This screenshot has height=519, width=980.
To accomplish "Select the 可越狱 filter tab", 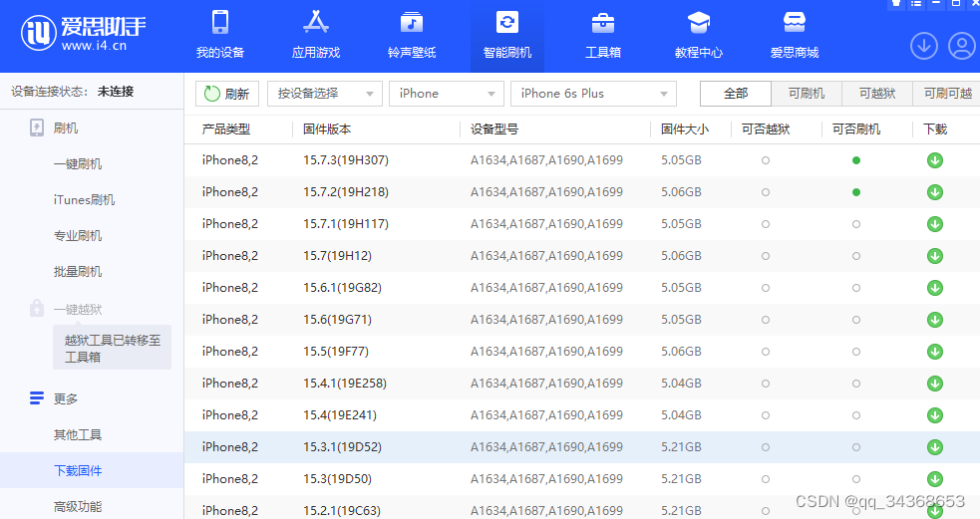I will pyautogui.click(x=877, y=94).
